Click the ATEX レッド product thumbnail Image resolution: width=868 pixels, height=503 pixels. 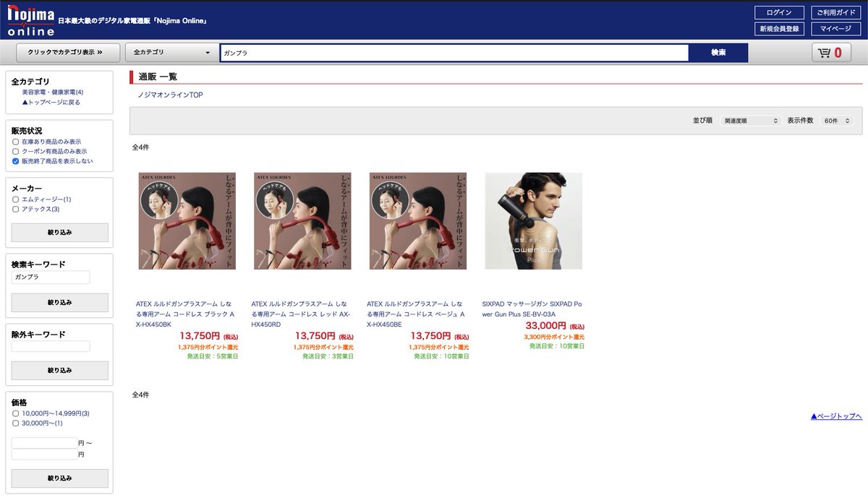pyautogui.click(x=302, y=220)
